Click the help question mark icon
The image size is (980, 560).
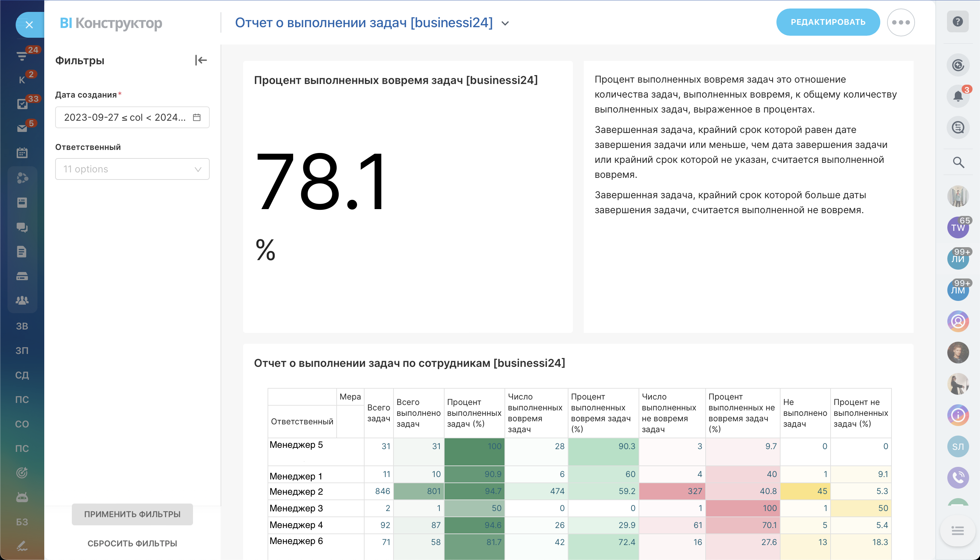[957, 21]
